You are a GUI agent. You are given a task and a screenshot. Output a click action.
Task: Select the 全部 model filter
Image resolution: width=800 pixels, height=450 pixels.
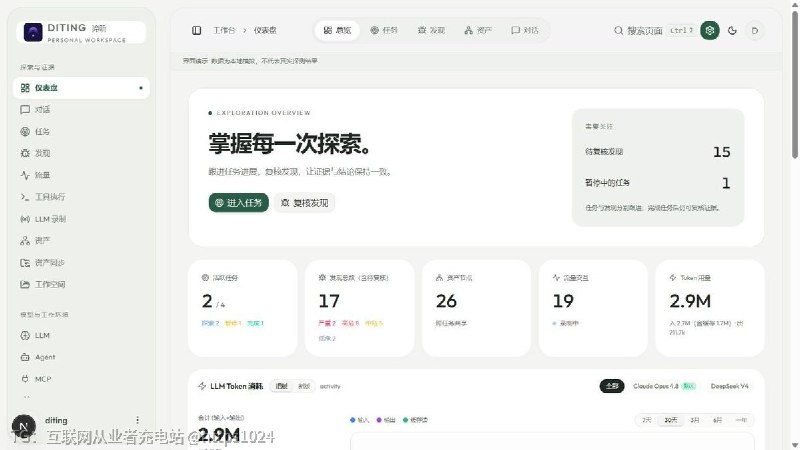612,386
